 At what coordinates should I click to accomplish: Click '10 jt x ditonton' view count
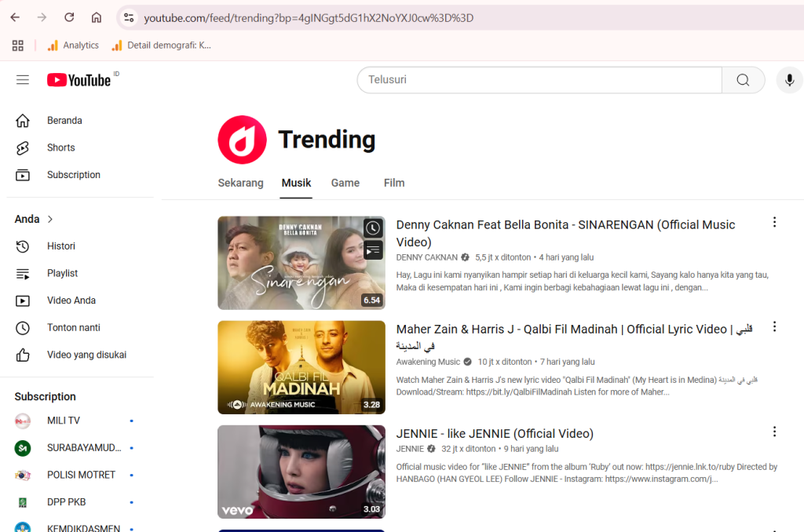point(505,362)
